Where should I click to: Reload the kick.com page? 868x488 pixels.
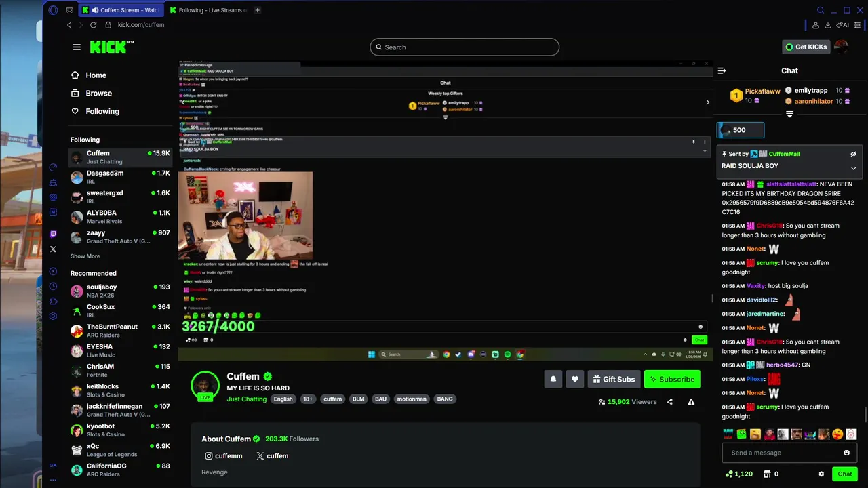click(x=94, y=25)
